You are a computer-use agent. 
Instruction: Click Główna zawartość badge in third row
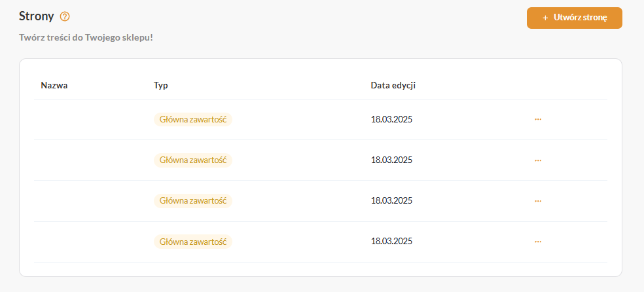(193, 200)
